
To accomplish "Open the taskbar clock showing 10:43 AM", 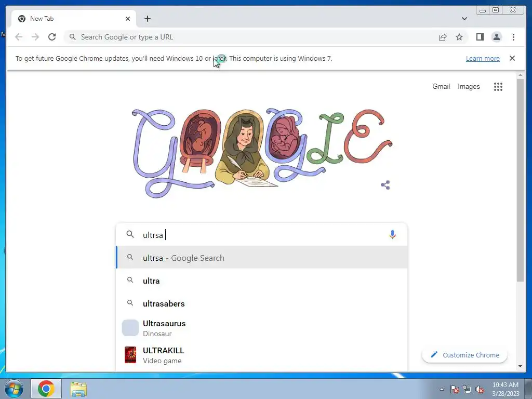I will [x=506, y=389].
